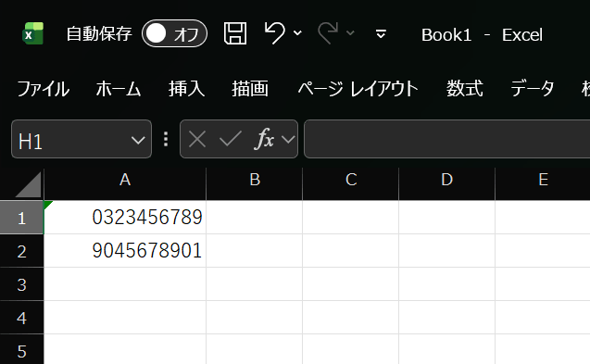Open the Customize Quick Access Toolbar dropdown

(381, 34)
